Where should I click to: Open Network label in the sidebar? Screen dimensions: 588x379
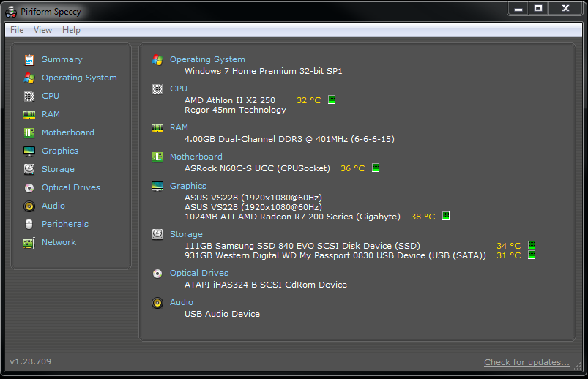[59, 242]
